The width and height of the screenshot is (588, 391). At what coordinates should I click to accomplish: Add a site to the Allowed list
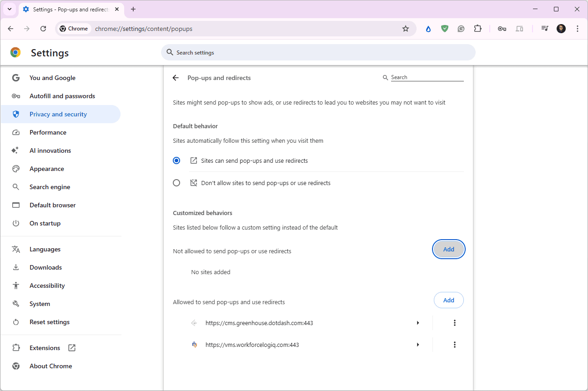[x=448, y=300]
